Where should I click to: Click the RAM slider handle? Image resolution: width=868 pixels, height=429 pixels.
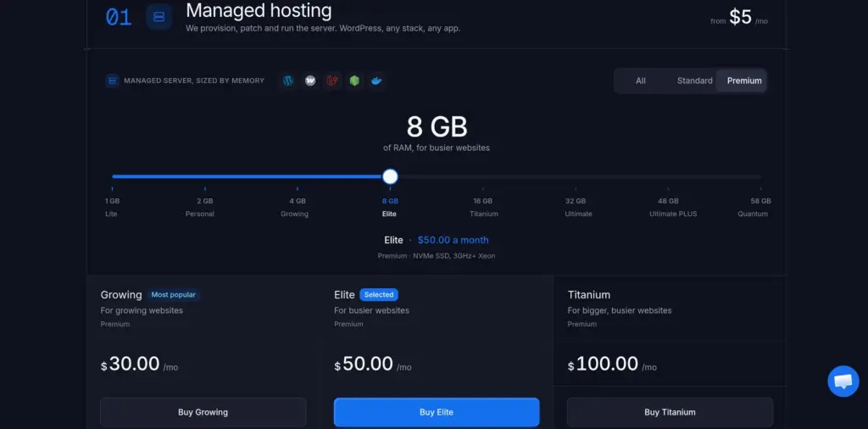pyautogui.click(x=390, y=176)
